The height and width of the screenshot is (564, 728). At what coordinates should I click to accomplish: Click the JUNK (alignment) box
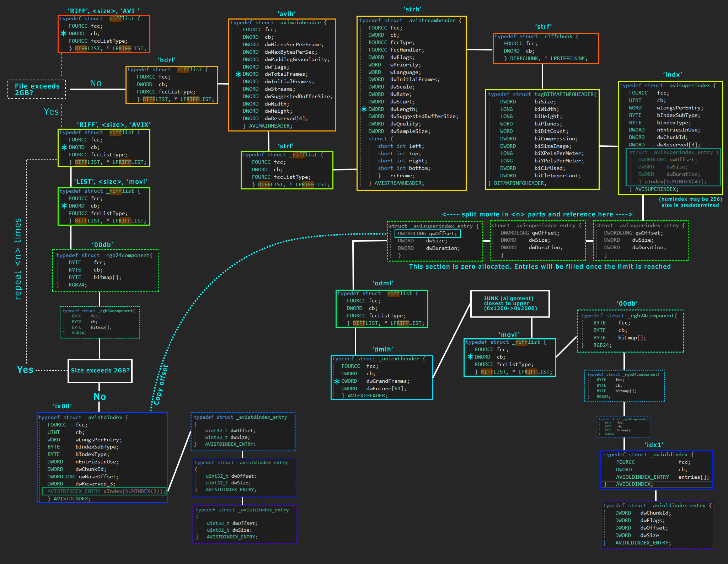coord(510,304)
